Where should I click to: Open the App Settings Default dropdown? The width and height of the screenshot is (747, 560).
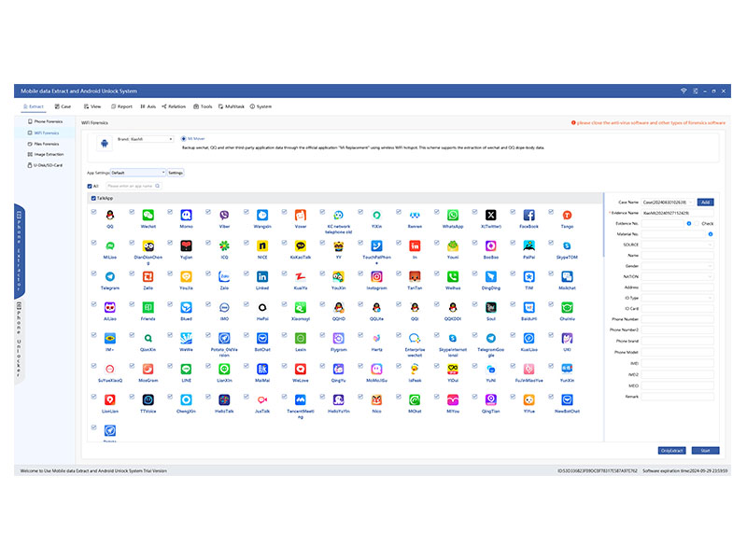(x=138, y=173)
